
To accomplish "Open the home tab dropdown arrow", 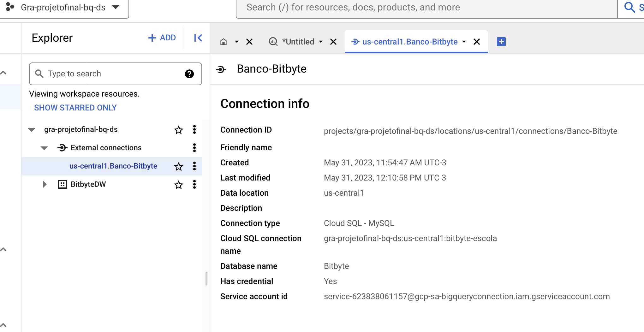I will click(237, 42).
